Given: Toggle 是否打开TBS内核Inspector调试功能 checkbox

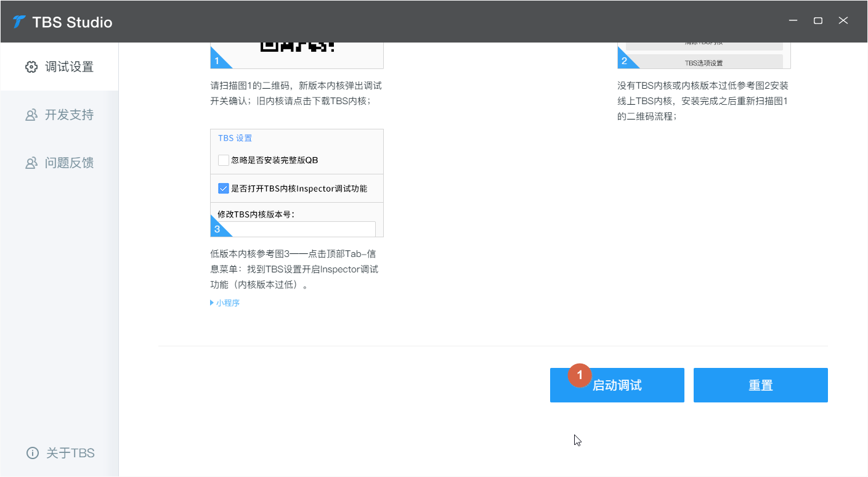Looking at the screenshot, I should point(224,189).
